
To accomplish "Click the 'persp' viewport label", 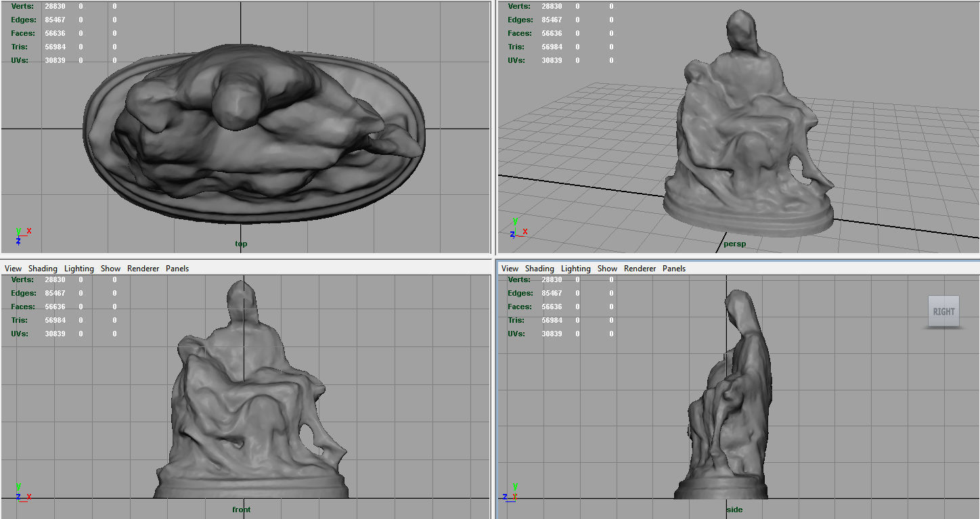I will tap(734, 244).
